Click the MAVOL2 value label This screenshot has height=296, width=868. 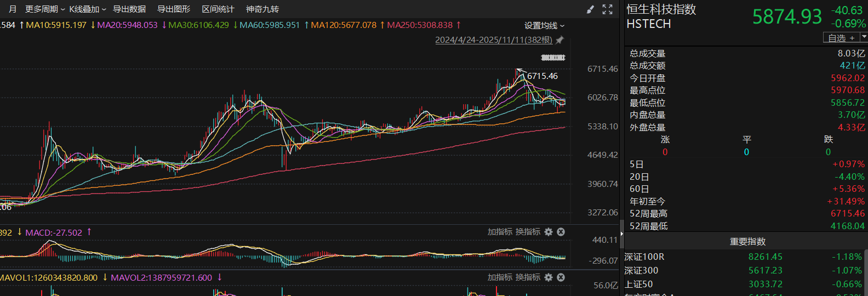[x=161, y=278]
